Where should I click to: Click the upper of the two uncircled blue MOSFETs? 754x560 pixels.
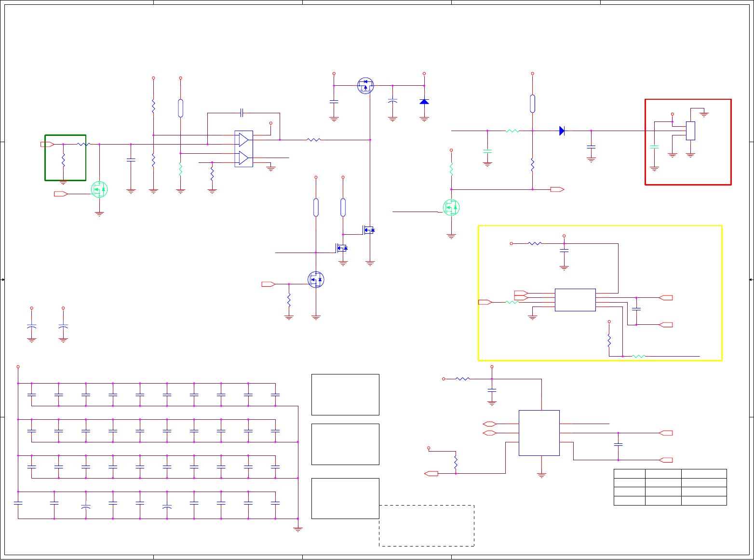pyautogui.click(x=369, y=230)
